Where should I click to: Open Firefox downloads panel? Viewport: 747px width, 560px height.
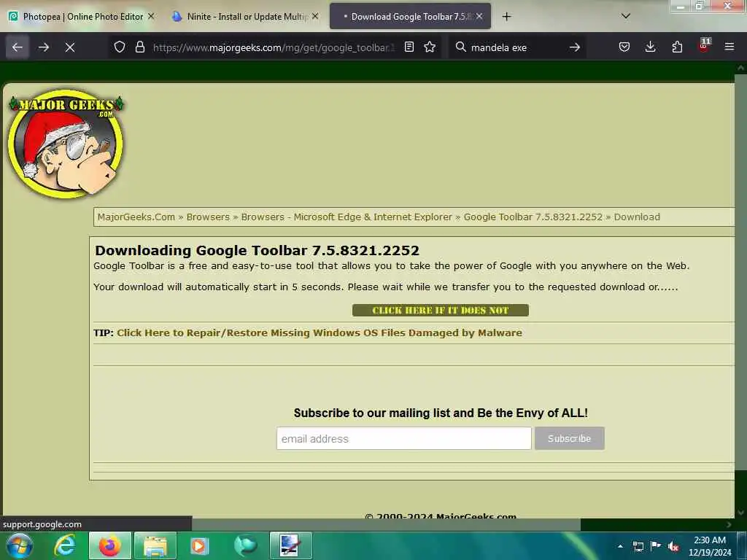click(x=650, y=47)
